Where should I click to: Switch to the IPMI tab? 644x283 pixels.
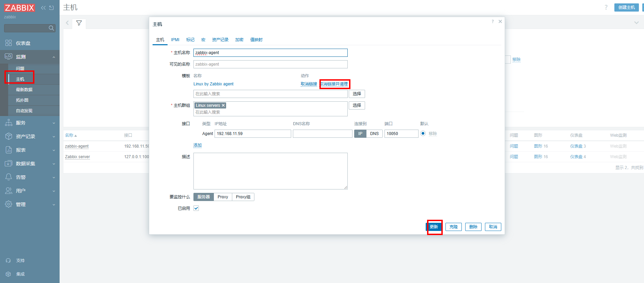(x=175, y=40)
